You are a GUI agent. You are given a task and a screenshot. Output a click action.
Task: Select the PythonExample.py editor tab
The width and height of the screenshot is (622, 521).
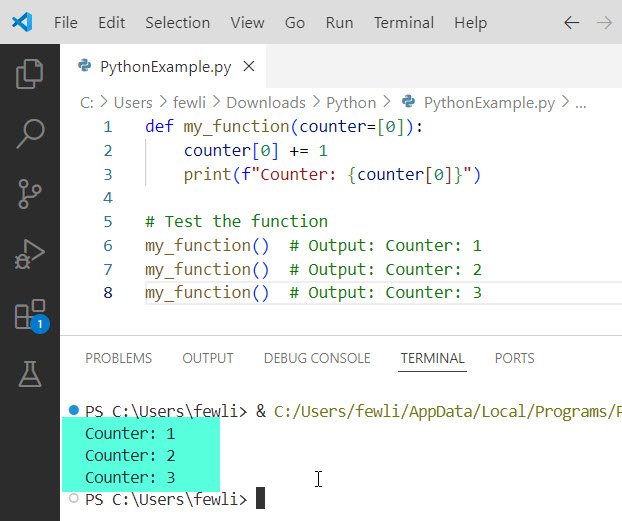click(x=163, y=66)
